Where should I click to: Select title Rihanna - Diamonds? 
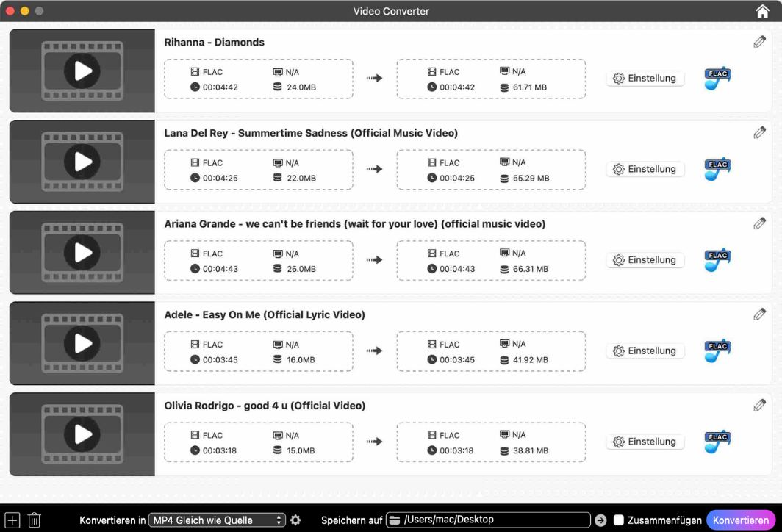point(215,43)
